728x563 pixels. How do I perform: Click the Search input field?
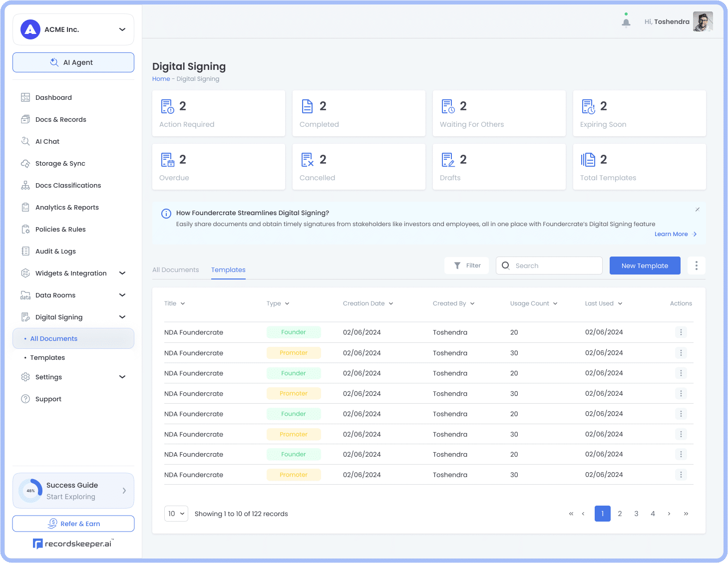tap(549, 266)
